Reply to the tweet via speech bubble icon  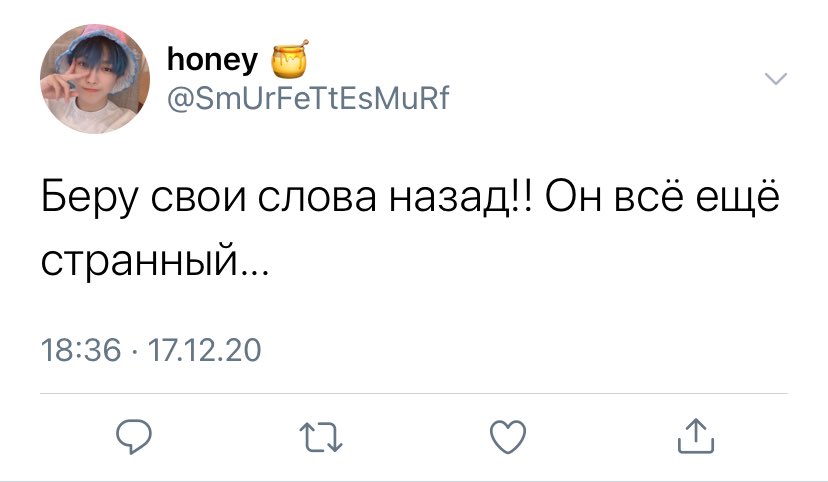pos(134,437)
